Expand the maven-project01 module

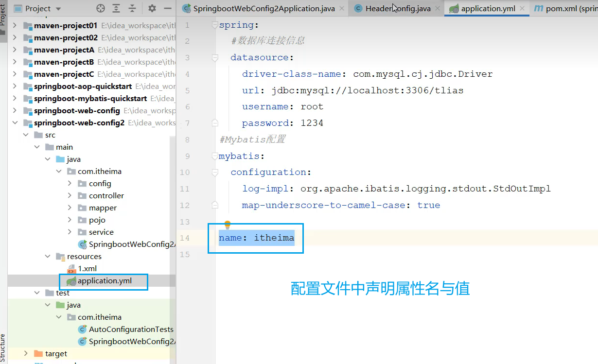point(15,25)
